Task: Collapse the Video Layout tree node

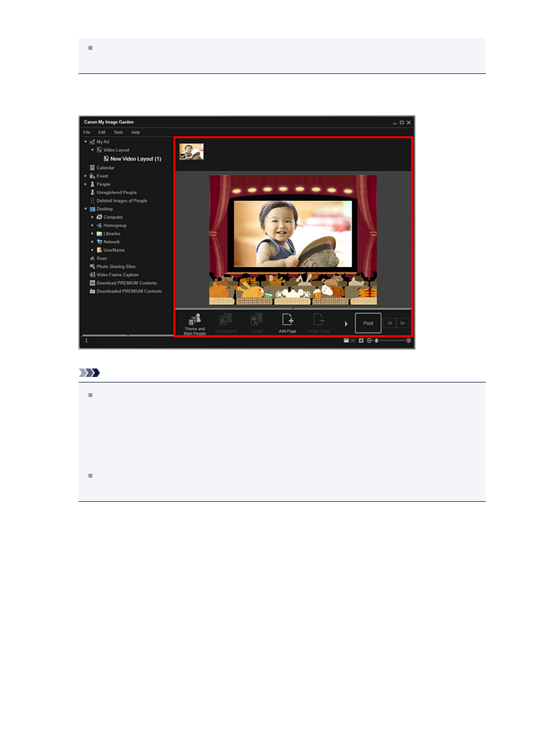Action: [92, 150]
